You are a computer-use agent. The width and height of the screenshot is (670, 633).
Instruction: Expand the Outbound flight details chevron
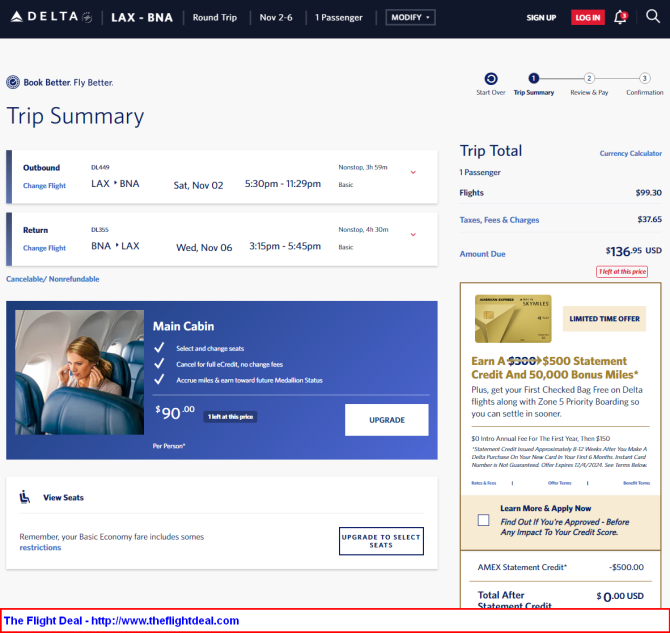(413, 172)
